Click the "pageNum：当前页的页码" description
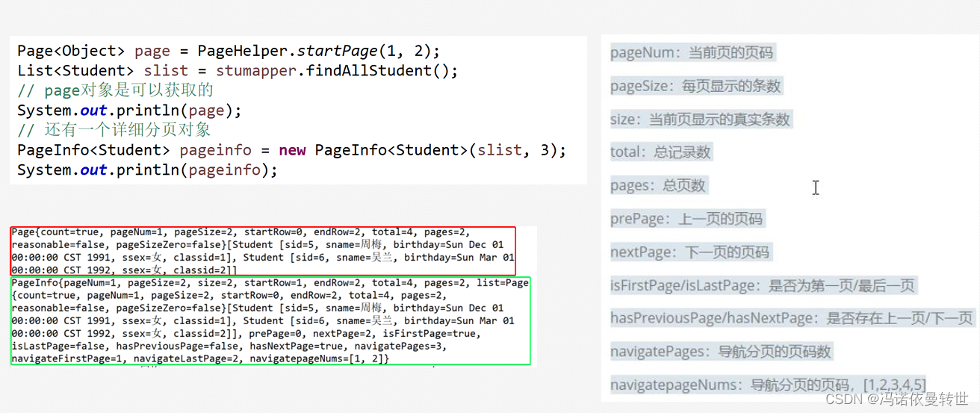Image resolution: width=980 pixels, height=413 pixels. pyautogui.click(x=692, y=53)
